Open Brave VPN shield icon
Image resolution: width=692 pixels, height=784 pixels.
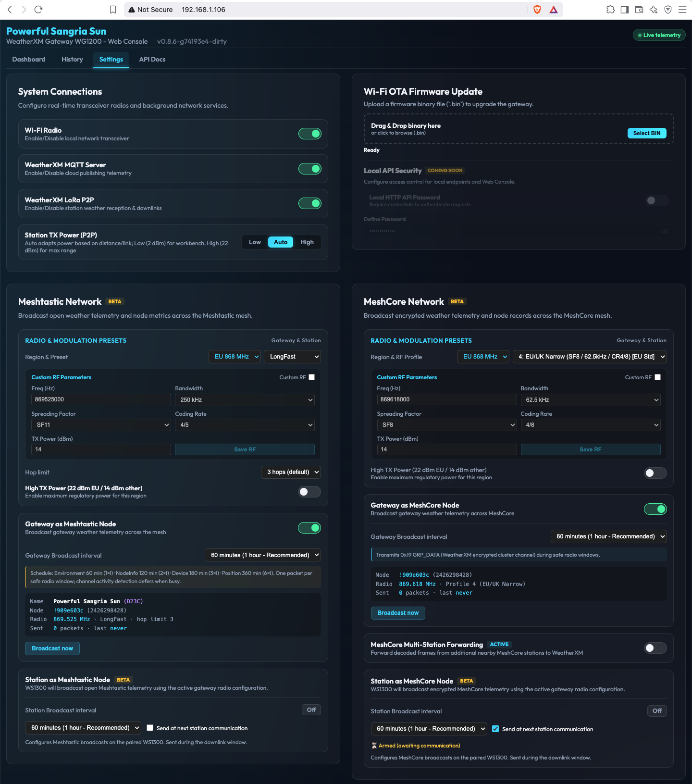[x=668, y=10]
